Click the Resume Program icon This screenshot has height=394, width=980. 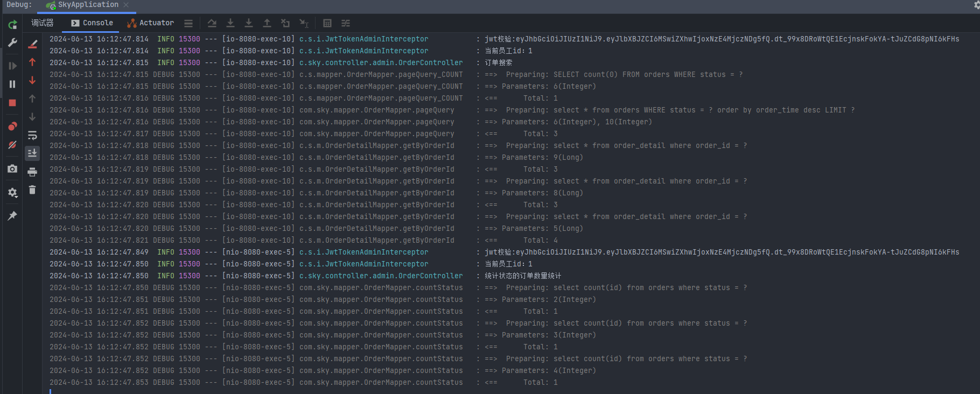[x=12, y=66]
